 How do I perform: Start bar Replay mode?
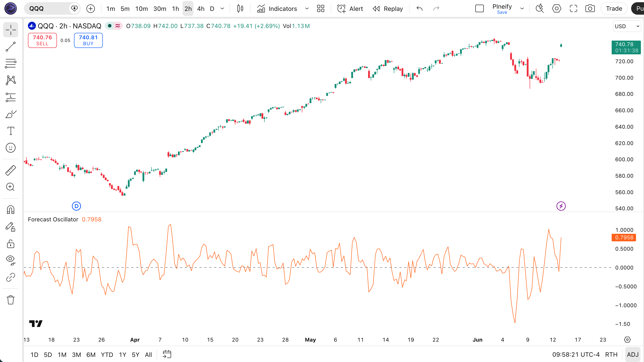[388, 9]
